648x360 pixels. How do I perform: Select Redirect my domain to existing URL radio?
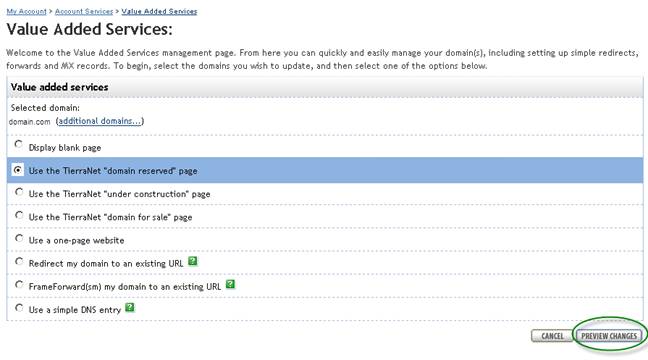click(19, 262)
